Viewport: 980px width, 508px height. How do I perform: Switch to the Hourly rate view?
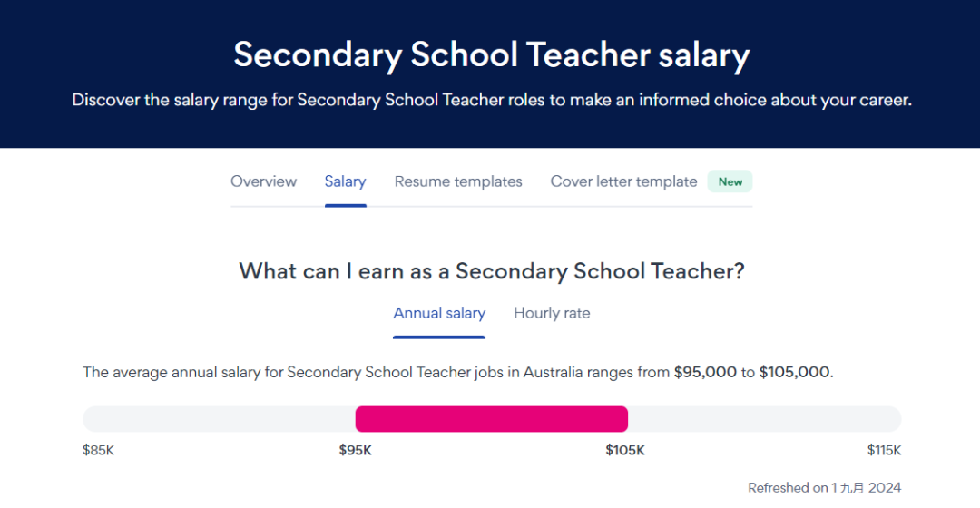point(552,313)
